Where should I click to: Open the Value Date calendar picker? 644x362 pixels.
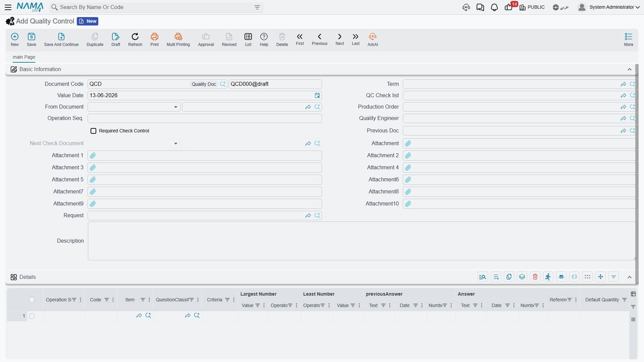pos(317,96)
